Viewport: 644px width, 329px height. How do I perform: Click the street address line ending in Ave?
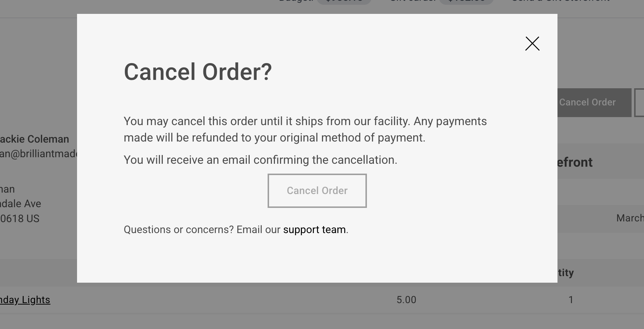click(x=20, y=204)
